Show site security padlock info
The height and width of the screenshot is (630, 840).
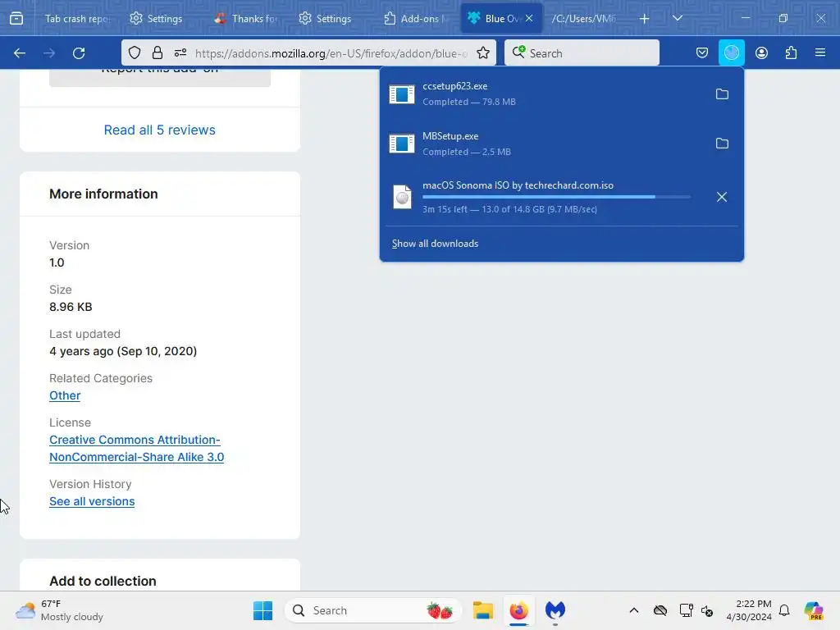pyautogui.click(x=157, y=52)
